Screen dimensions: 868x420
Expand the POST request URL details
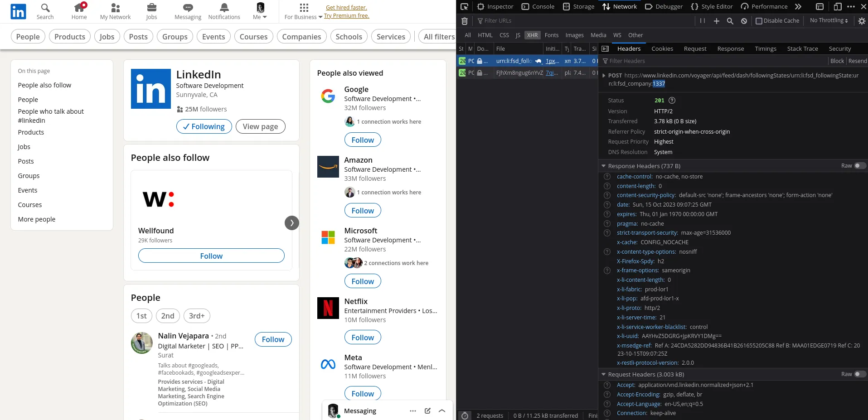pos(603,76)
